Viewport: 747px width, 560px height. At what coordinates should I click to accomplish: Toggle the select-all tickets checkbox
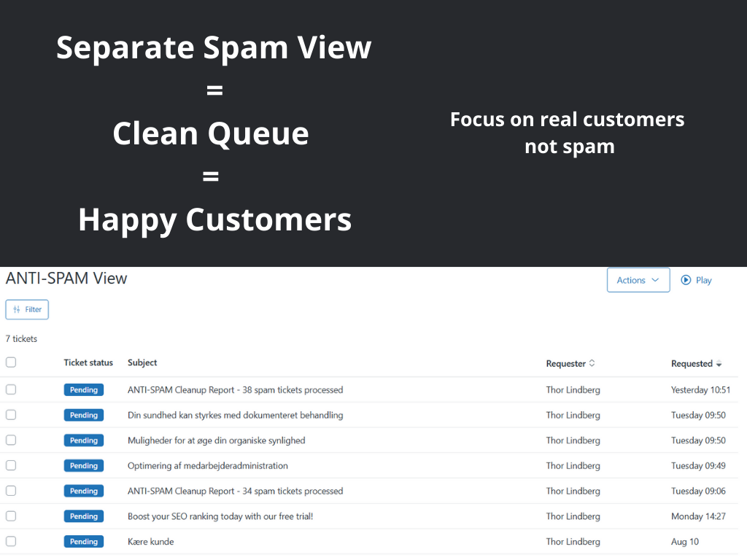pos(11,362)
